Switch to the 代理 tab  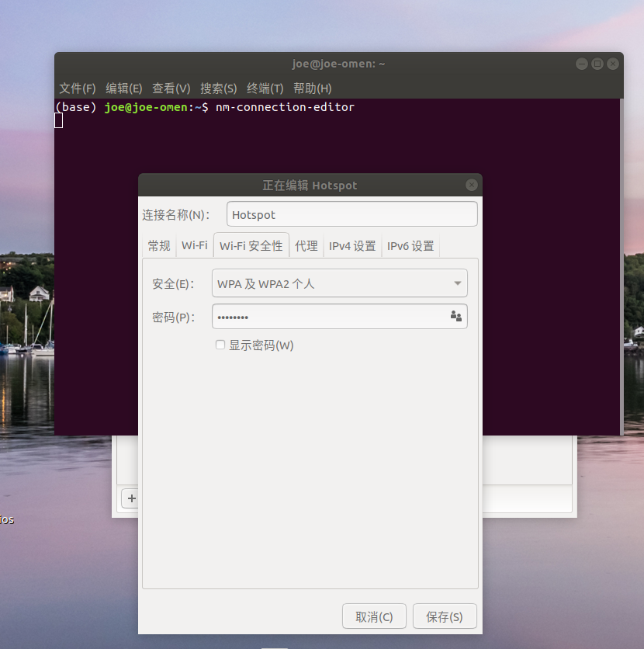click(x=306, y=245)
